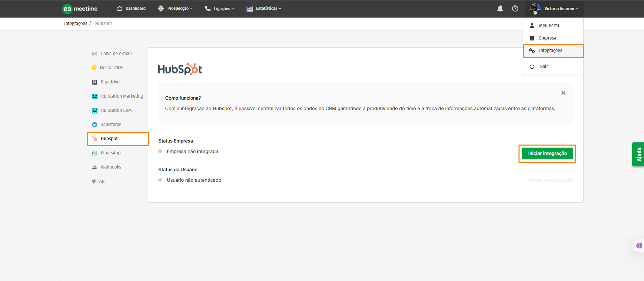Image resolution: width=644 pixels, height=281 pixels.
Task: Click the 'Status do Usuário' label
Action: pyautogui.click(x=178, y=170)
